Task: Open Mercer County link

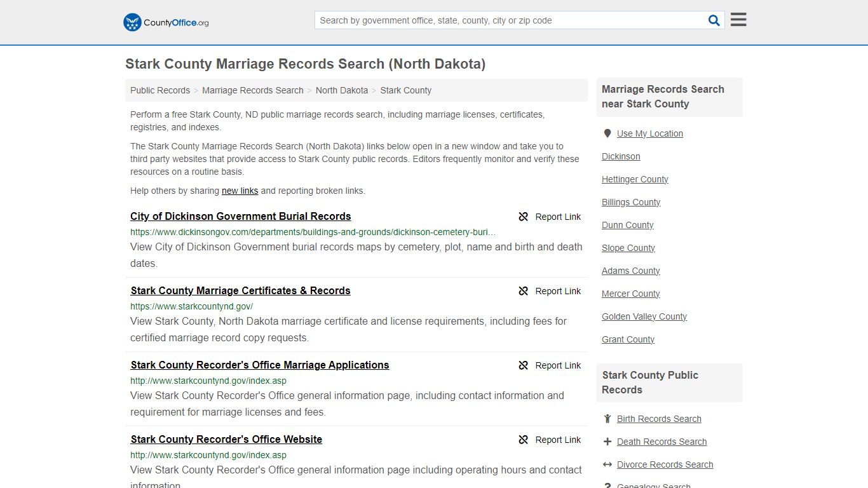Action: (631, 294)
